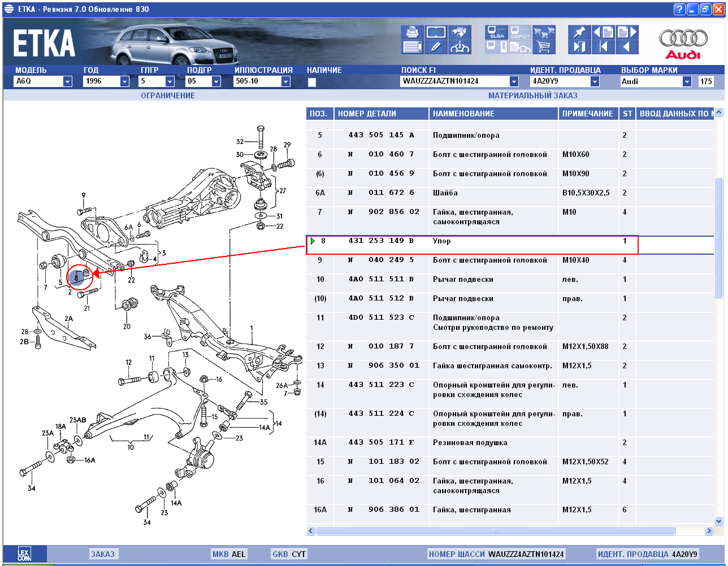Click scroll-right arrow of parts list

[709, 531]
